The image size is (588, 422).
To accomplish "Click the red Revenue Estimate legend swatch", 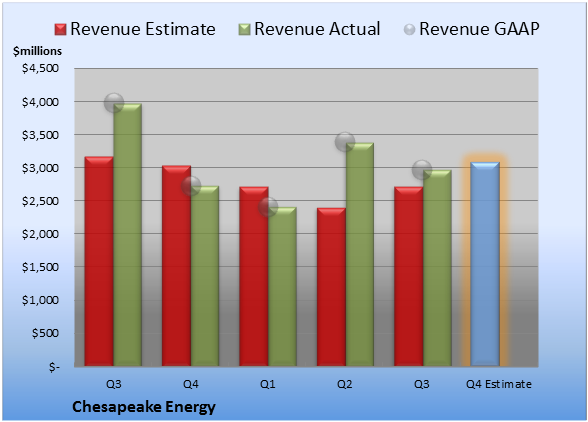I will [x=60, y=30].
